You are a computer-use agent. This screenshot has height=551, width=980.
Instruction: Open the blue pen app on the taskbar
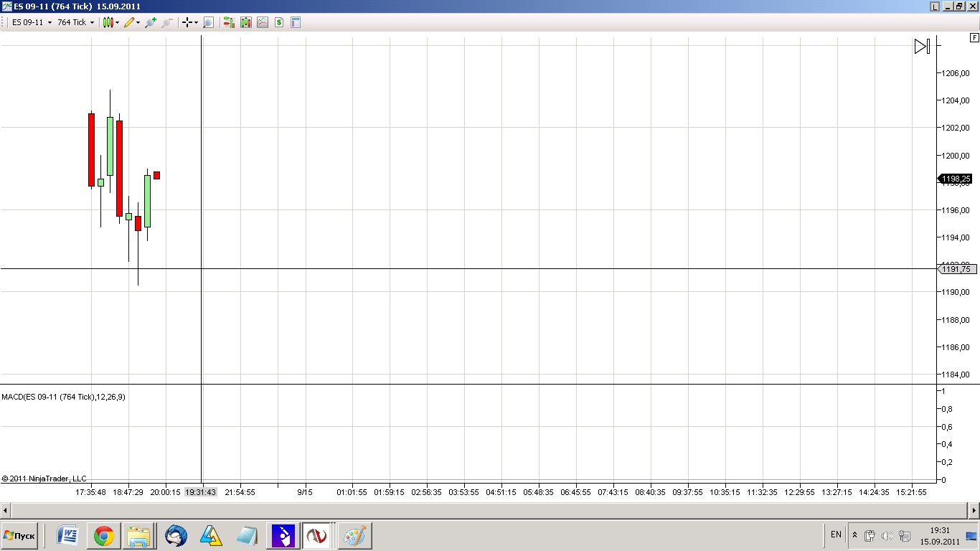[283, 536]
